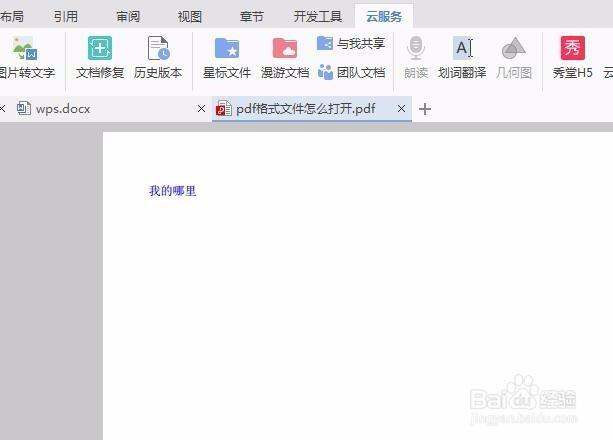Open the 视图 view tab
This screenshot has width=613, height=440.
click(x=189, y=16)
